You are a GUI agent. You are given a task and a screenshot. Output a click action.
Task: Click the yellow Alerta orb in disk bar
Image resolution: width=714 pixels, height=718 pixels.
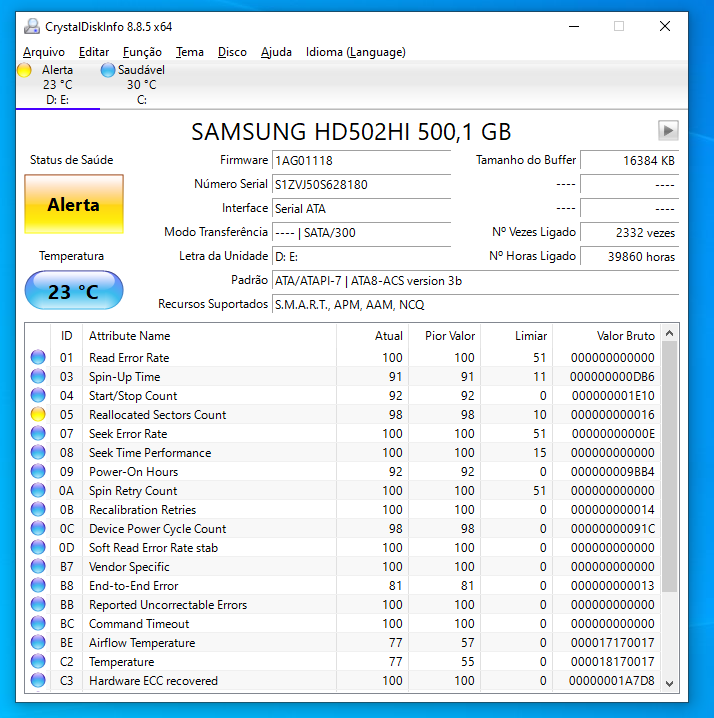[24, 70]
